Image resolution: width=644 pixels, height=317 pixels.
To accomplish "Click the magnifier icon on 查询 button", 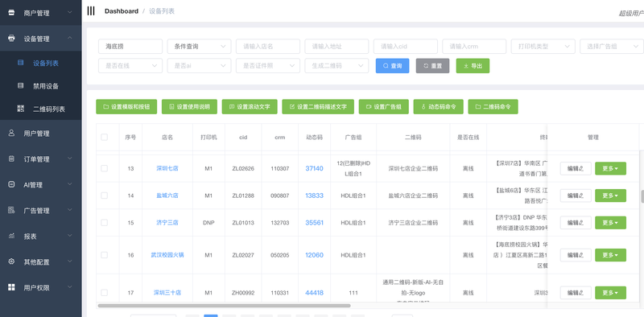I will pos(386,66).
